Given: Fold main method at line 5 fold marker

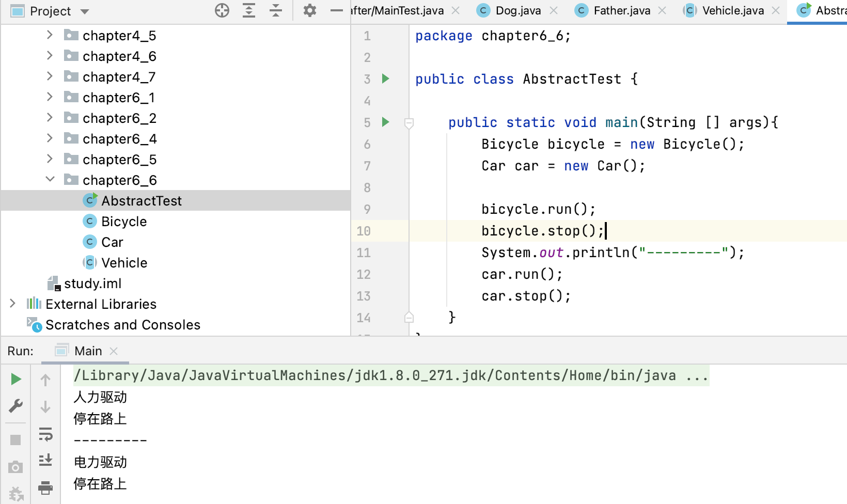Looking at the screenshot, I should coord(409,123).
